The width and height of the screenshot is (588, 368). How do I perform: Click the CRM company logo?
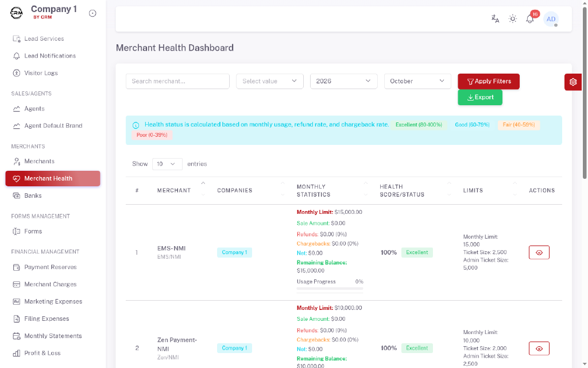[17, 13]
